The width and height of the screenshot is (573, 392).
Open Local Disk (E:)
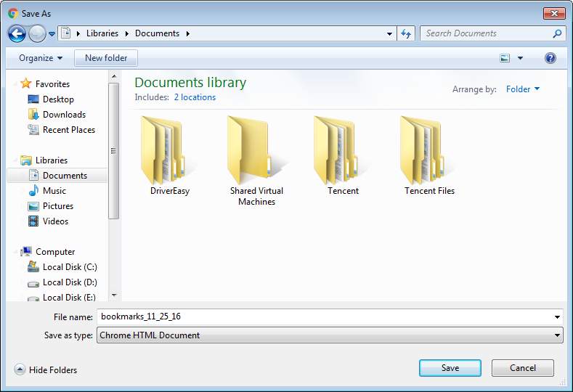tap(69, 298)
